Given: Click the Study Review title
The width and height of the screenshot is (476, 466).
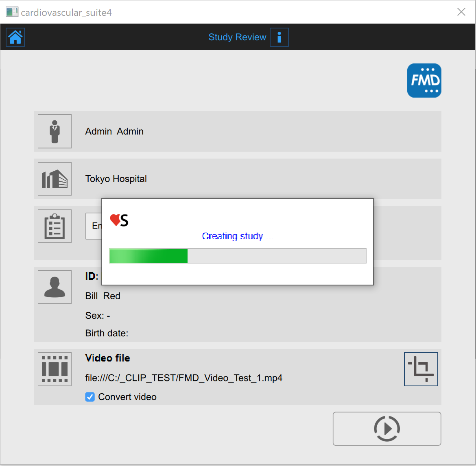Looking at the screenshot, I should pyautogui.click(x=237, y=37).
